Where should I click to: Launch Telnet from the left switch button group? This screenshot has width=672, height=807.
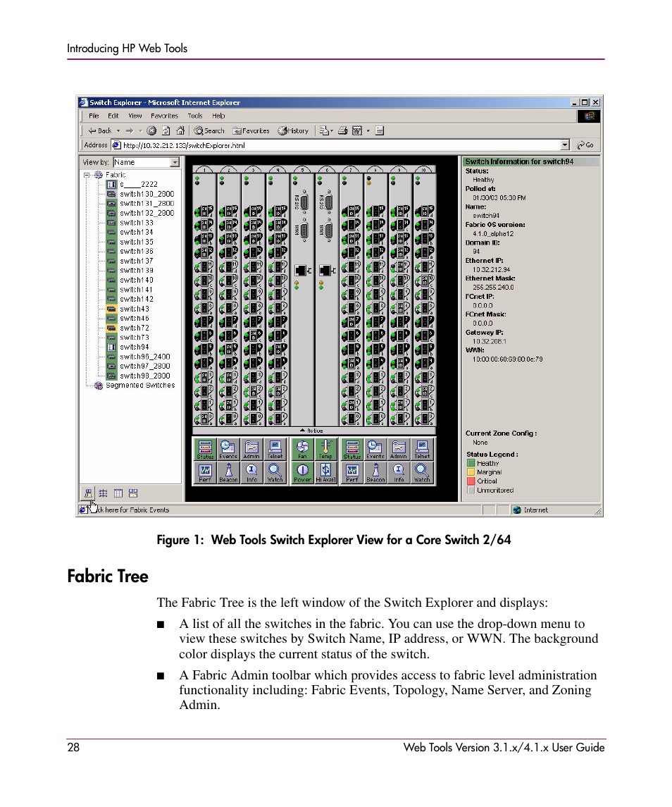(275, 449)
